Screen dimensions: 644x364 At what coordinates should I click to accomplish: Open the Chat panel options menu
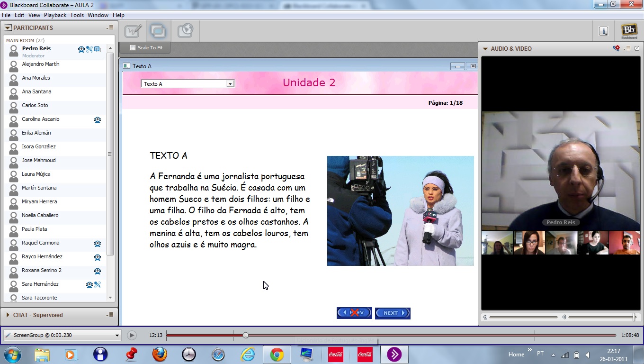coord(110,315)
